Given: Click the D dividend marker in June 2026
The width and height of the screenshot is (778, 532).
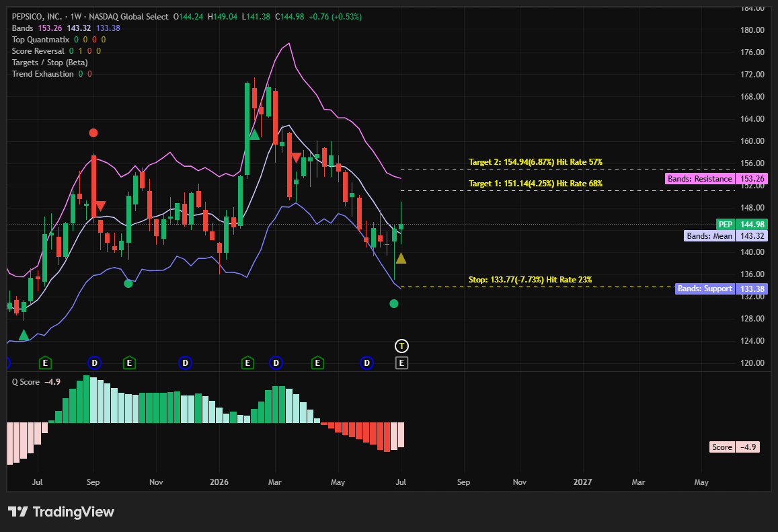Looking at the screenshot, I should click(366, 363).
